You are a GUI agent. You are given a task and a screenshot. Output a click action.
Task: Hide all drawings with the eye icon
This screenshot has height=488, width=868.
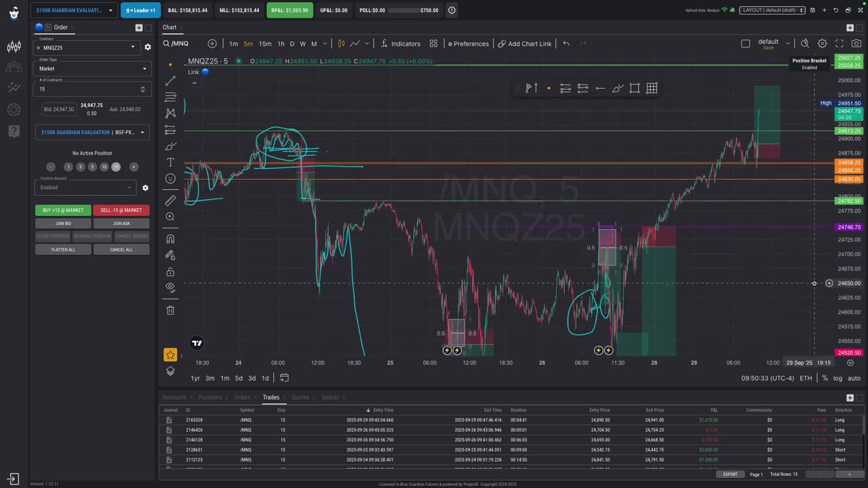coord(170,287)
